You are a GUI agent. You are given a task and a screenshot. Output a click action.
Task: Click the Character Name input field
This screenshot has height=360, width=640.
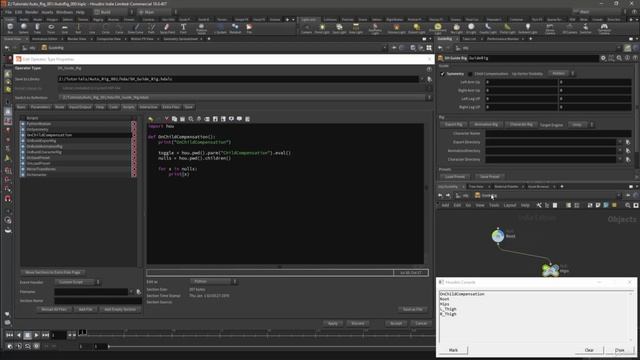[x=558, y=133]
